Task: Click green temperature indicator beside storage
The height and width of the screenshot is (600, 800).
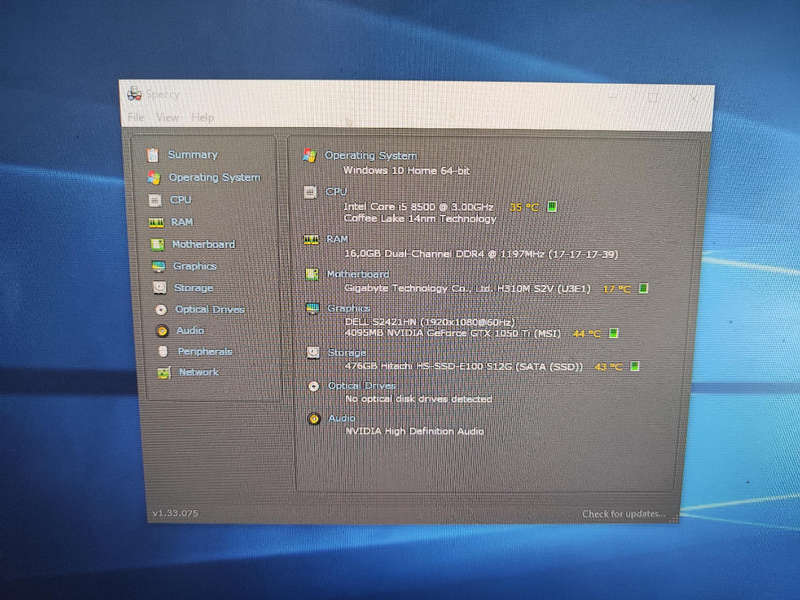Action: [635, 366]
